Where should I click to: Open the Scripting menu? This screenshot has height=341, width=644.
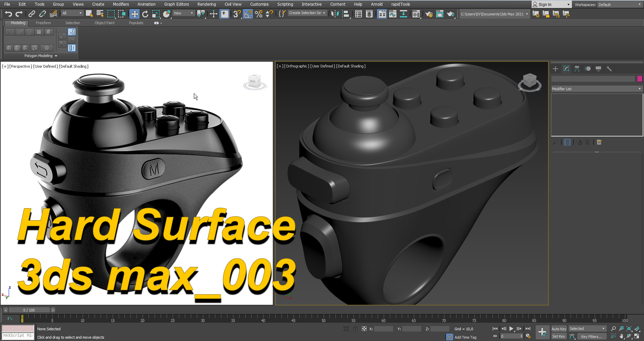click(285, 4)
